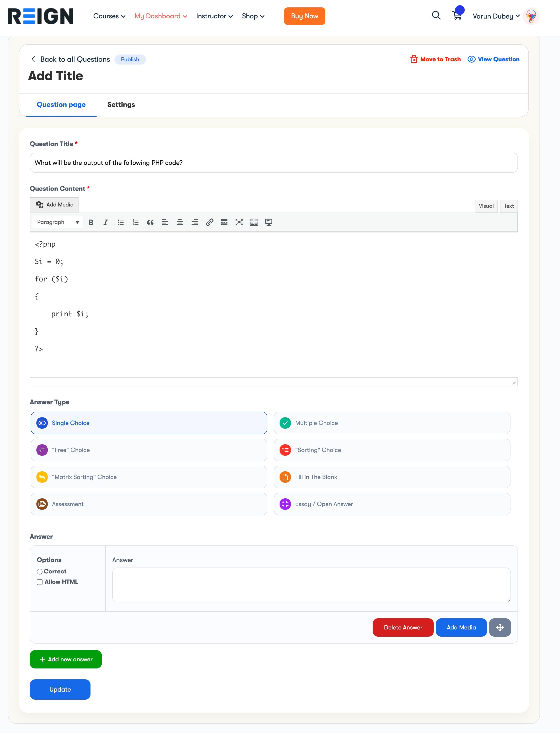Enable the Allow HTML checkbox
Screen dimensions: 560x733
40,582
